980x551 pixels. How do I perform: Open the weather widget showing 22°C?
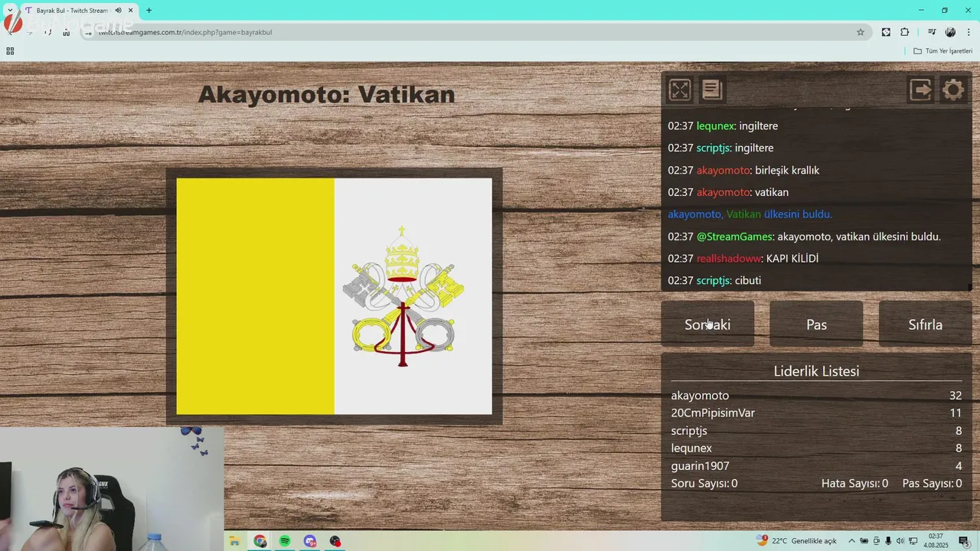[796, 541]
